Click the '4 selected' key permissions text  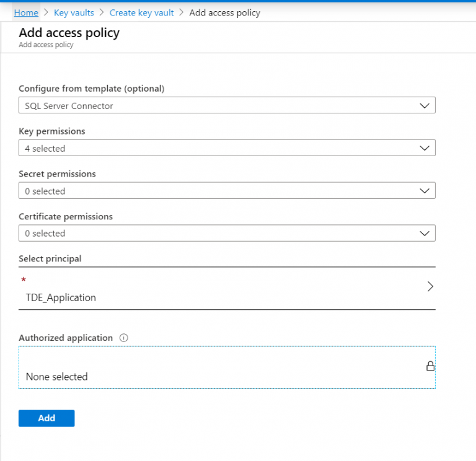[45, 149]
